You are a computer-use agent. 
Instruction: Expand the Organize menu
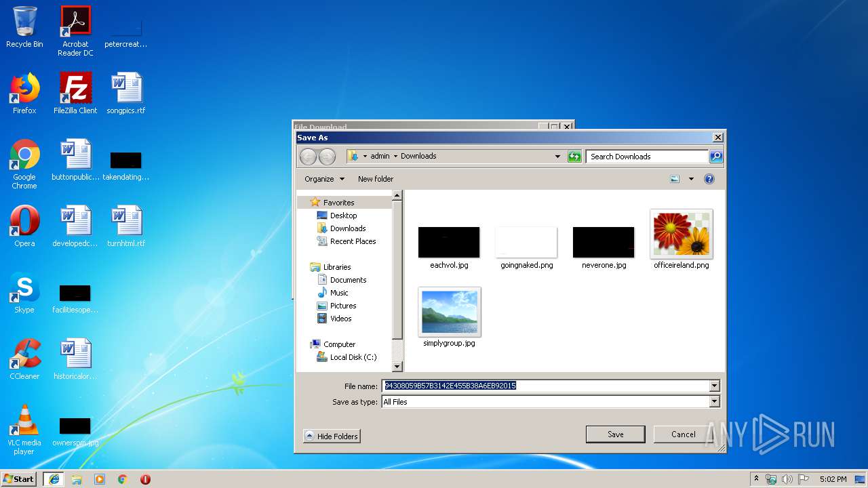point(325,179)
